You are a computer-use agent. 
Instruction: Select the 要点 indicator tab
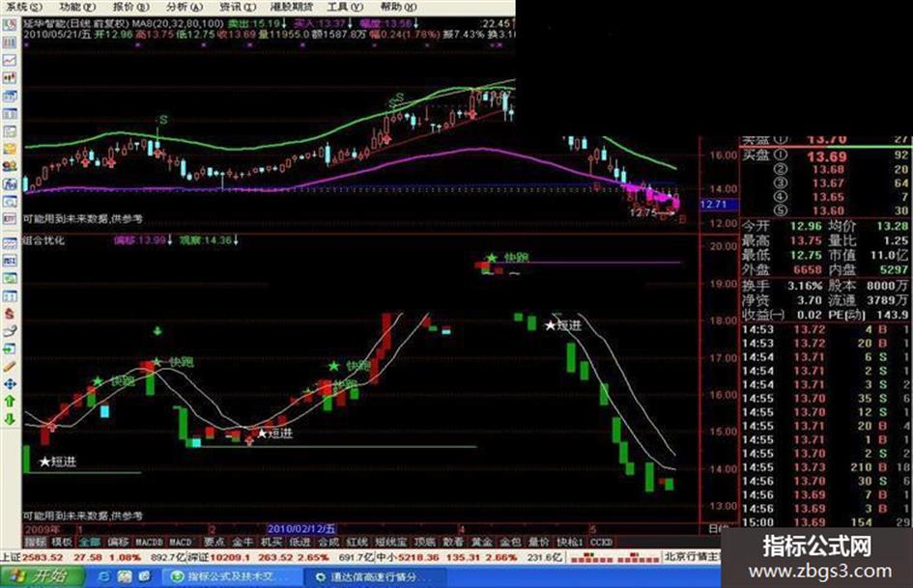tap(214, 542)
